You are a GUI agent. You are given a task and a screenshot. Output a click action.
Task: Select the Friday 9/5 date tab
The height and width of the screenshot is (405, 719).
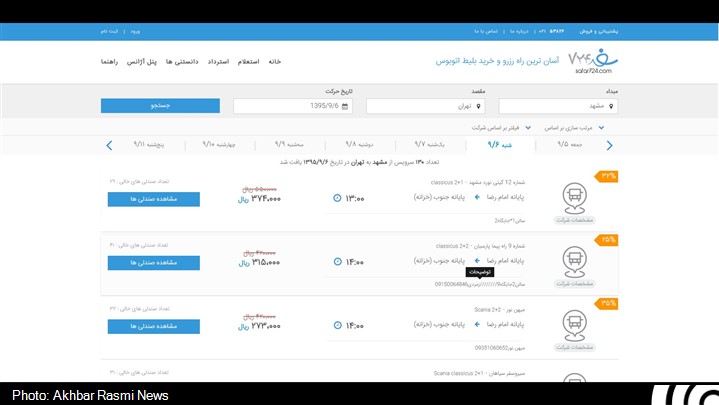(570, 144)
